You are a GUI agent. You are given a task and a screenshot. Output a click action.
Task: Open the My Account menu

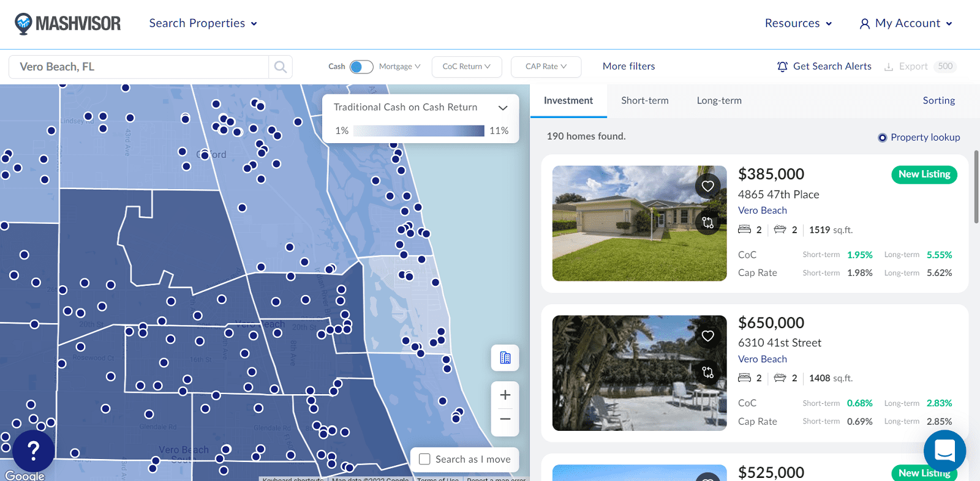[x=907, y=23]
